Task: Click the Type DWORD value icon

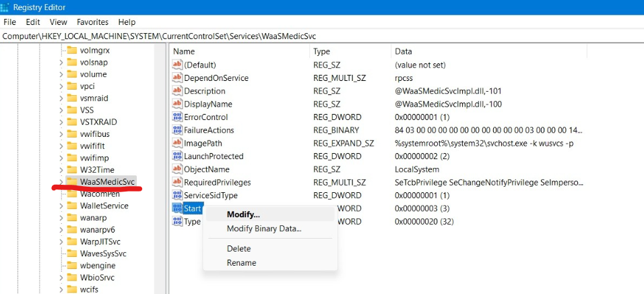Action: pos(177,221)
